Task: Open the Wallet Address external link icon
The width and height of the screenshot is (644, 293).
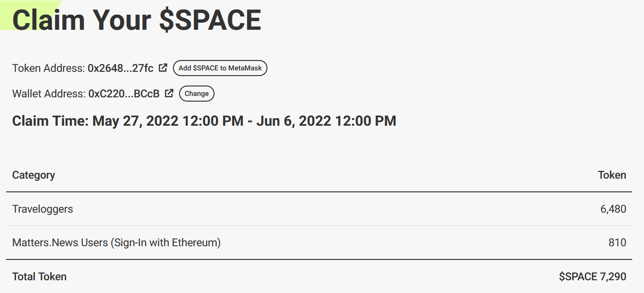Action: click(x=169, y=93)
